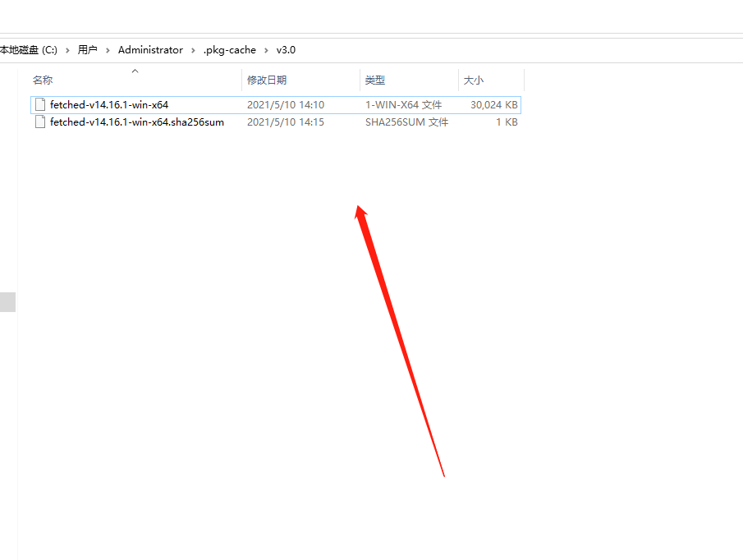The height and width of the screenshot is (560, 743).
Task: Open the Administrator folder from the path bar
Action: 150,49
